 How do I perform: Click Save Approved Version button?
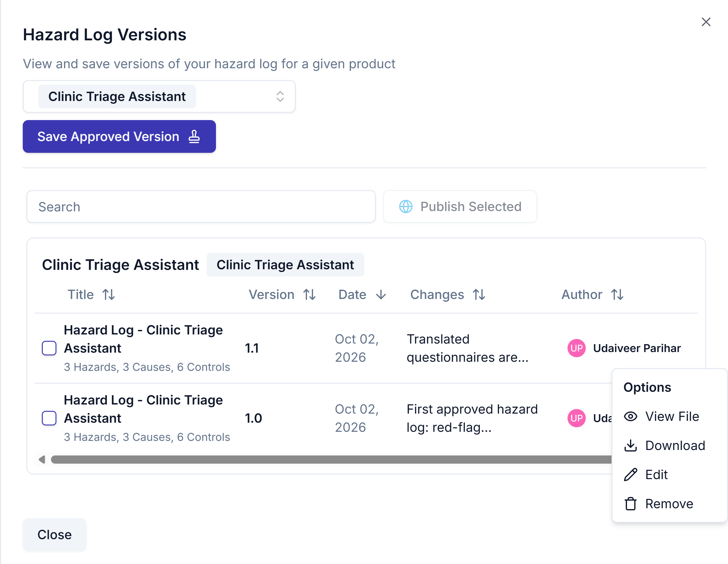pyautogui.click(x=119, y=136)
